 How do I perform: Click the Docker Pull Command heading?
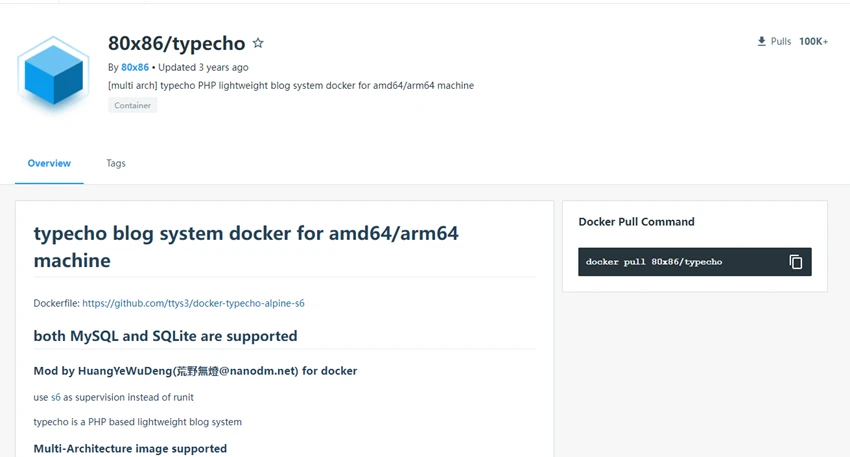pos(636,222)
